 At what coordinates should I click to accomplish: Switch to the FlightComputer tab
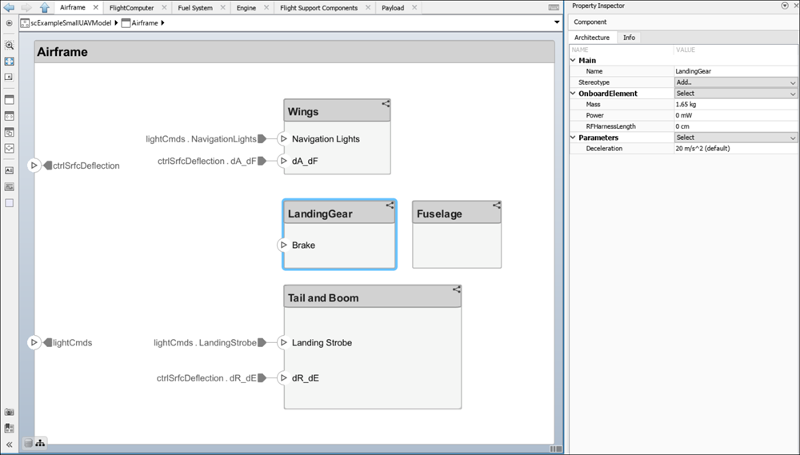tap(131, 7)
